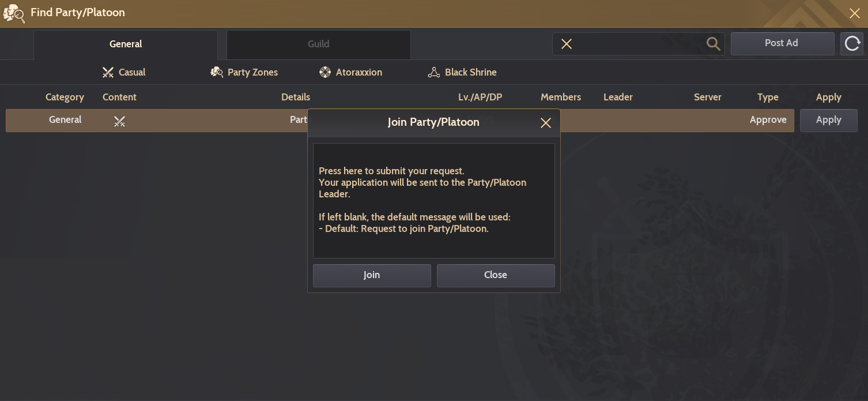This screenshot has height=401, width=868.
Task: Switch to the Guild tab
Action: (318, 44)
